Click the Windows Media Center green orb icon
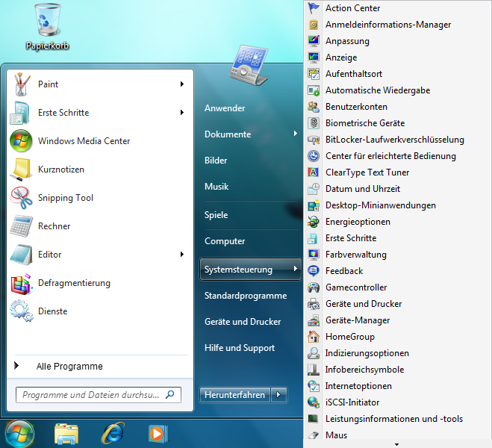Viewport: 492px width, 448px height. [x=21, y=141]
